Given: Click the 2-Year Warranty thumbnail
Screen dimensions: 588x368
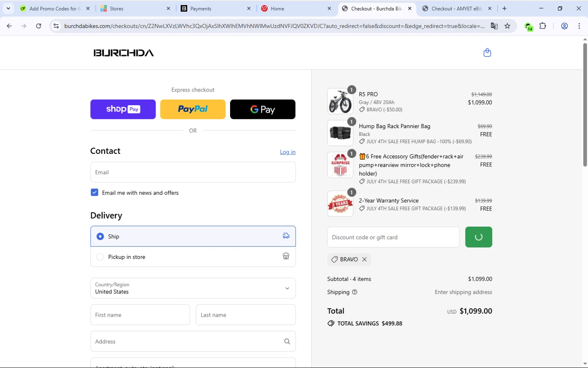Looking at the screenshot, I should [340, 204].
